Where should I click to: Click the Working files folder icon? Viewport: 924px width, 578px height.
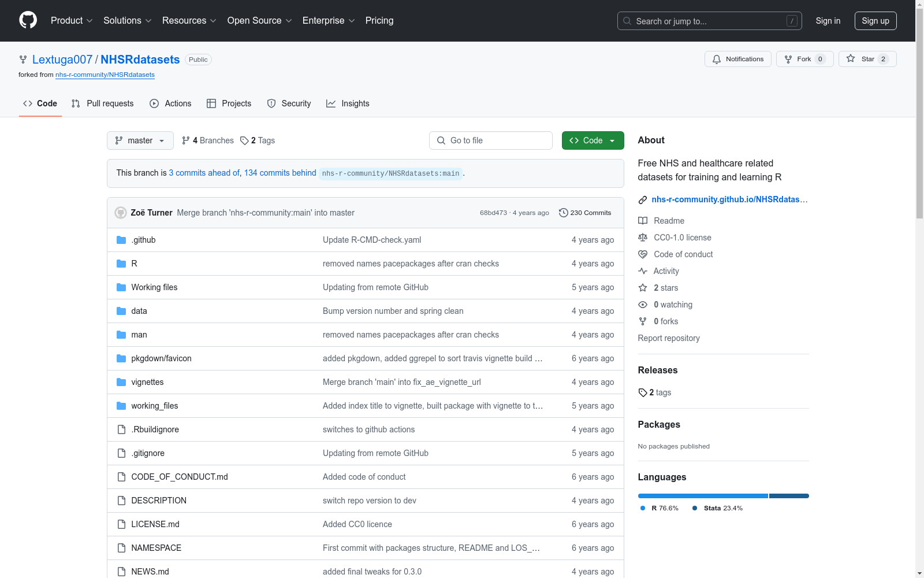121,287
